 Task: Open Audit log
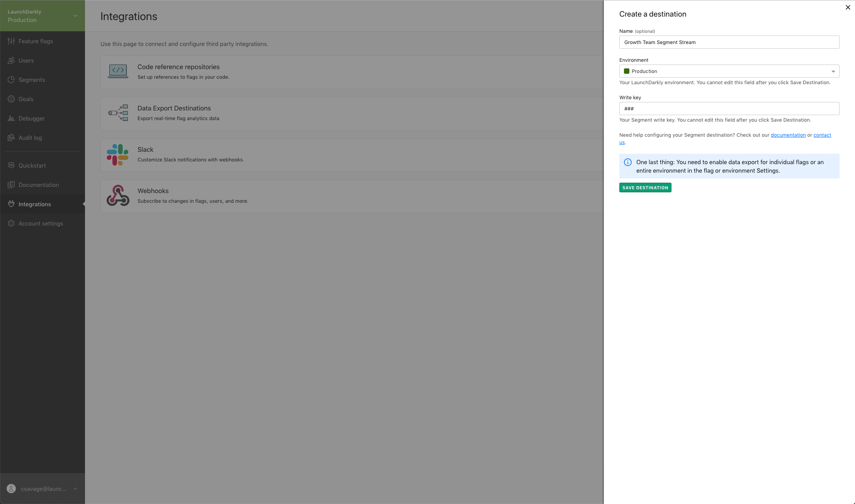pyautogui.click(x=42, y=137)
